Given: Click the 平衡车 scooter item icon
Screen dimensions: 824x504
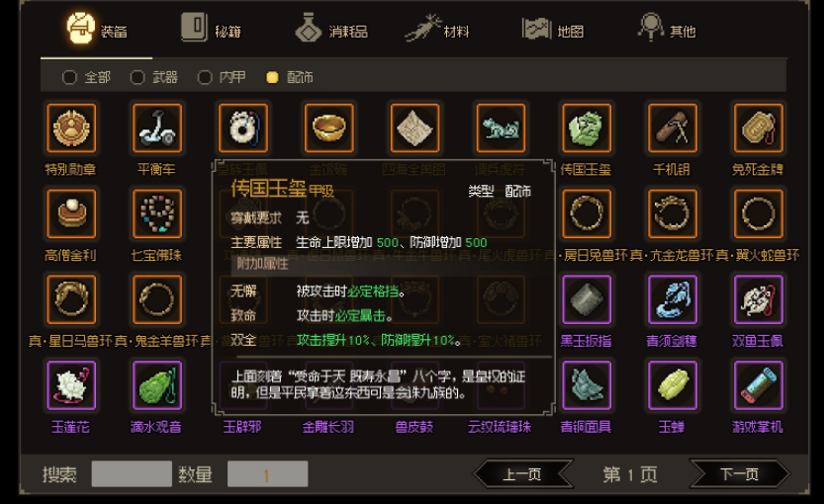Looking at the screenshot, I should (x=157, y=128).
